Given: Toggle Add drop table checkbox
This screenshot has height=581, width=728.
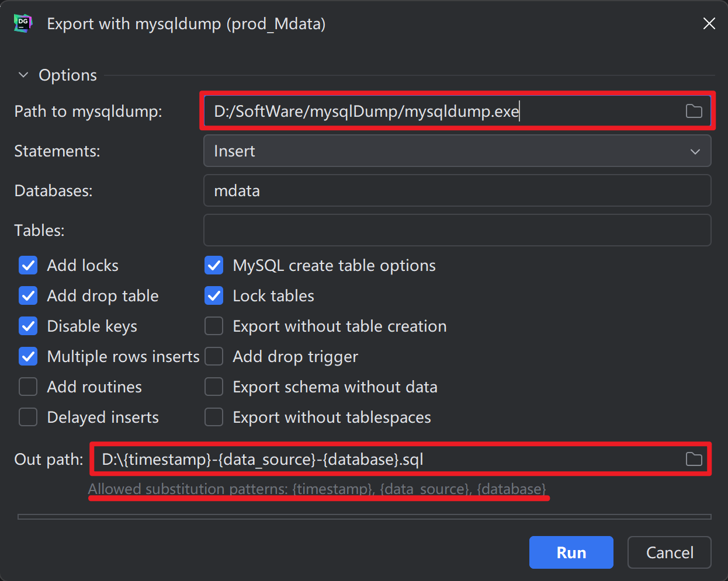Looking at the screenshot, I should click(x=28, y=296).
